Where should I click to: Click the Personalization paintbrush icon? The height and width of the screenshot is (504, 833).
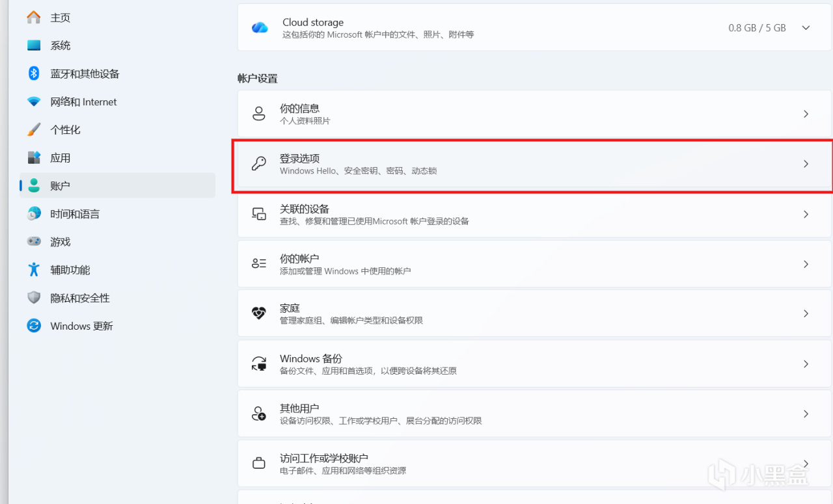(x=34, y=129)
